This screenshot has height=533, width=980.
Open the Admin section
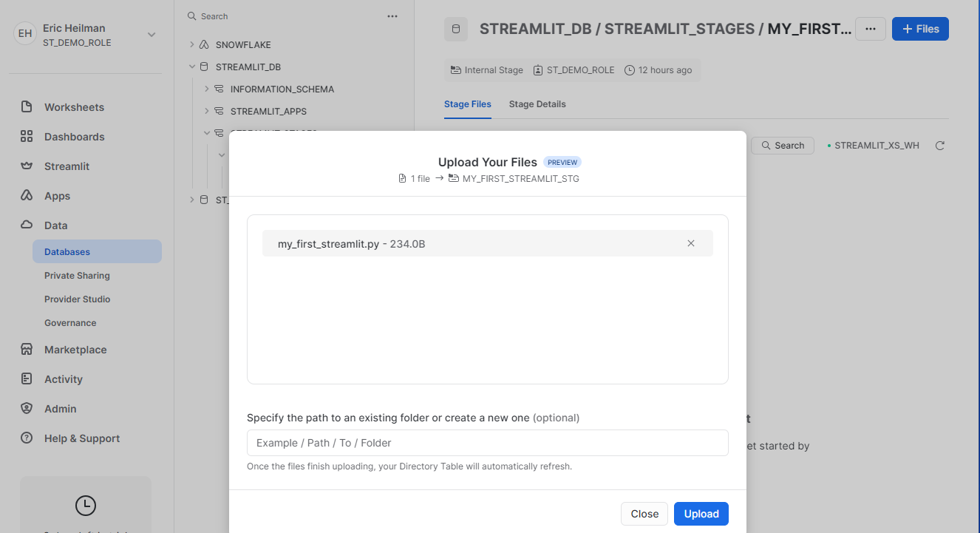point(60,409)
